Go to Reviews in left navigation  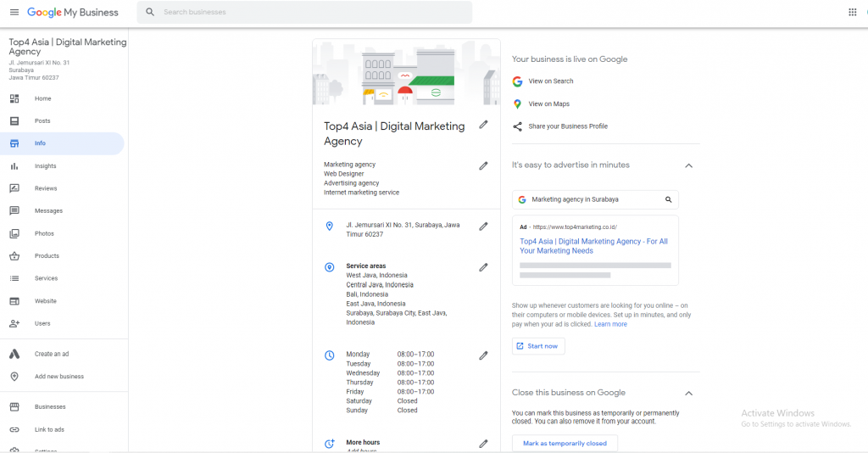pyautogui.click(x=46, y=188)
